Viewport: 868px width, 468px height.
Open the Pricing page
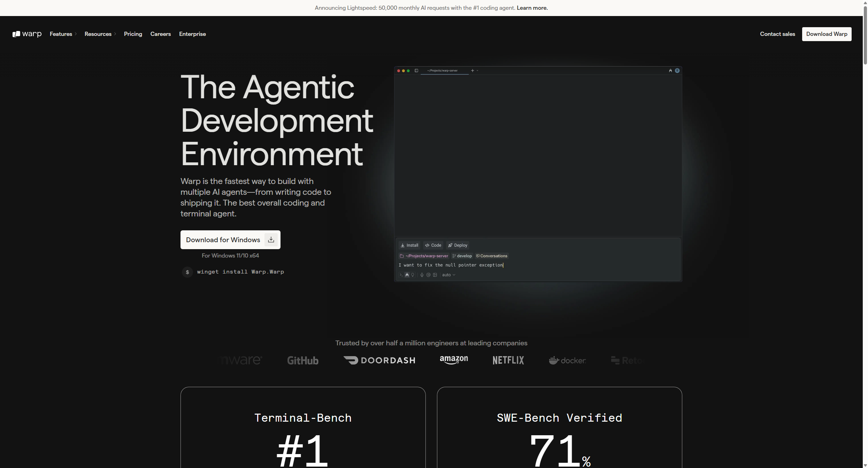pos(133,34)
